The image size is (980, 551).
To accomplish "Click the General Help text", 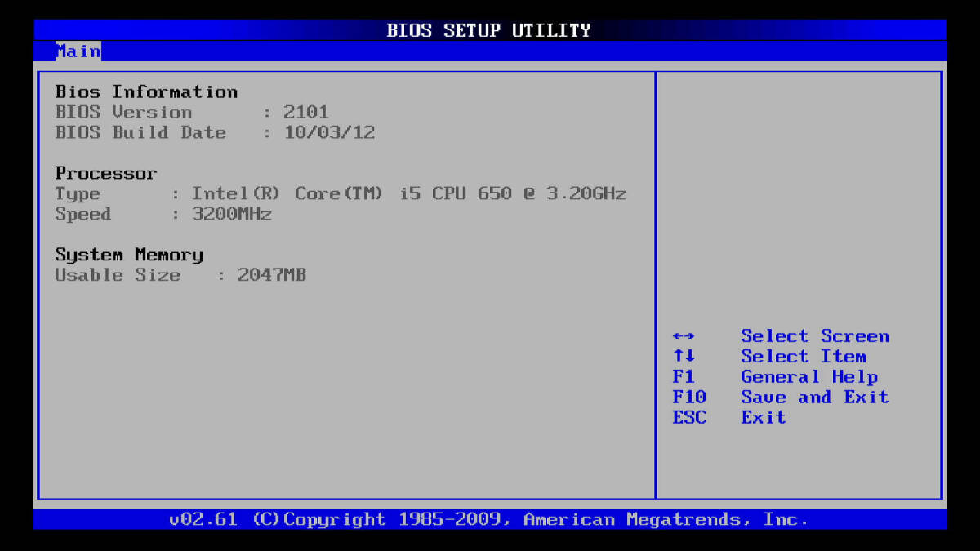I will [x=809, y=377].
